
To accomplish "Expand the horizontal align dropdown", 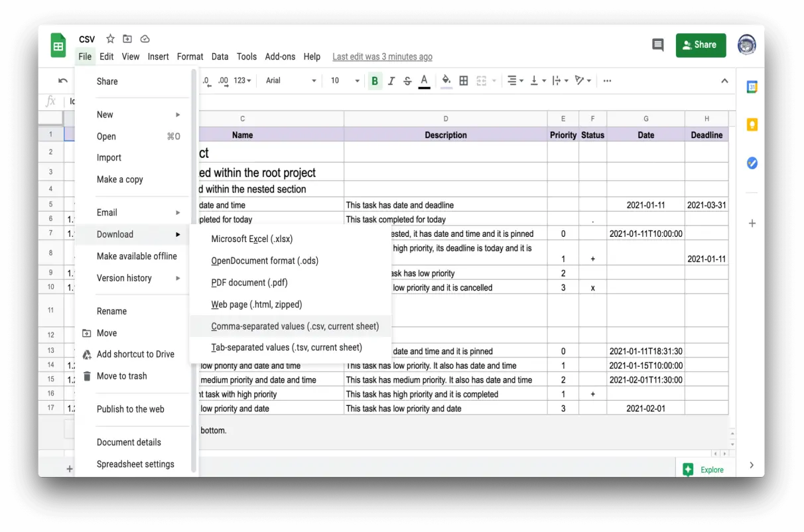I will (515, 81).
